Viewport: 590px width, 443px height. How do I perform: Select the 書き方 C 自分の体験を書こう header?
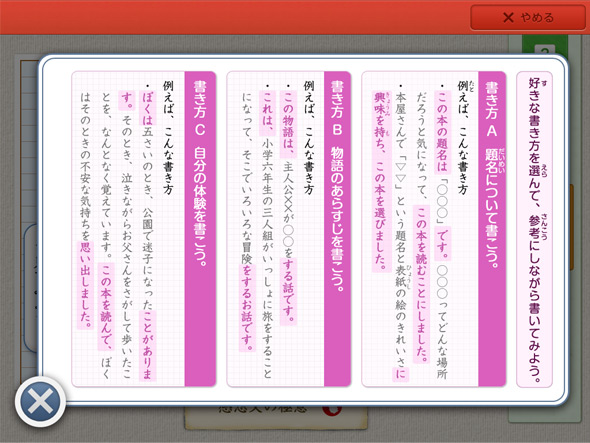click(x=200, y=228)
